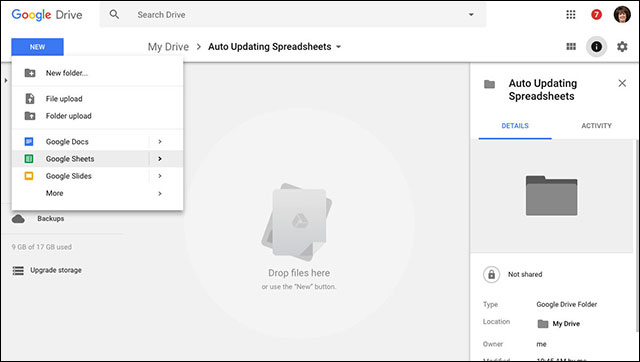Switch to the ACTIVITY tab
The width and height of the screenshot is (640, 362).
[x=596, y=126]
